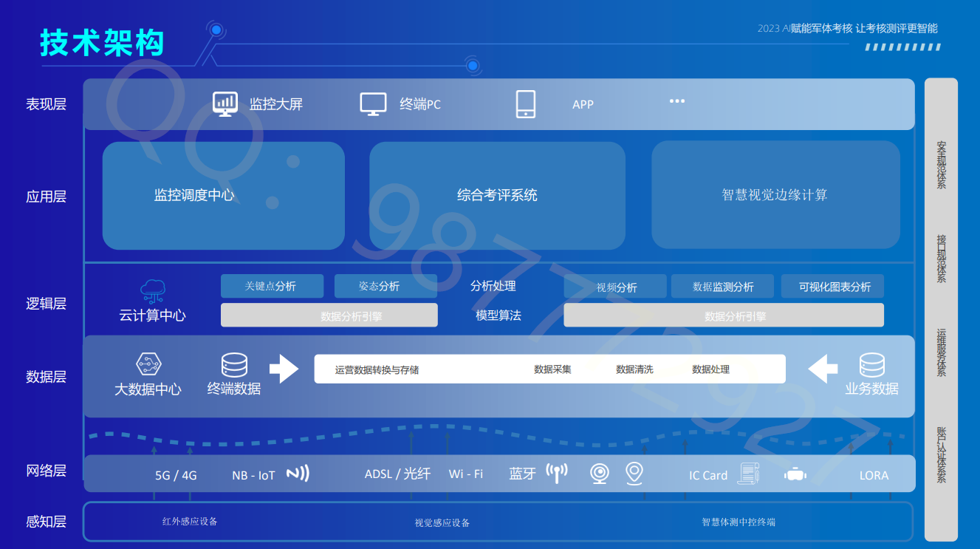Click the three-dot ellipsis in 表现层 row

point(676,101)
